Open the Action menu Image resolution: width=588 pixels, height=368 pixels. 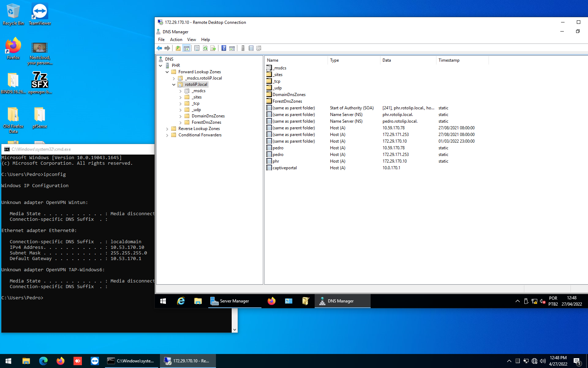click(x=176, y=39)
